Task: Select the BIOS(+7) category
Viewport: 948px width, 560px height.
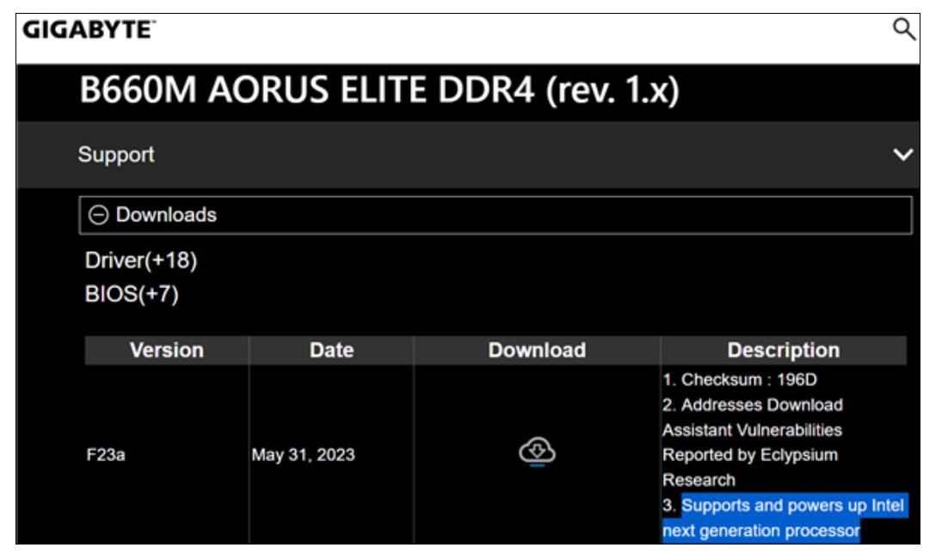Action: coord(132,294)
